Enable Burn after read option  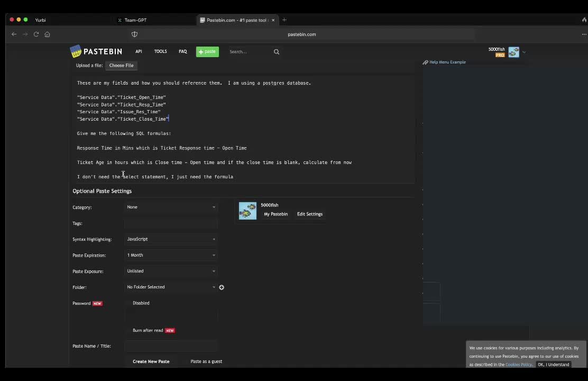coord(128,330)
